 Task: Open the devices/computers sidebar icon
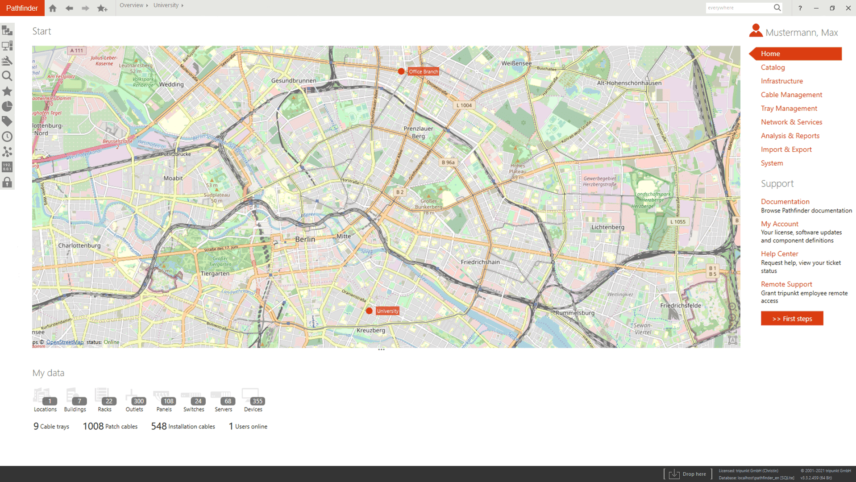tap(7, 46)
